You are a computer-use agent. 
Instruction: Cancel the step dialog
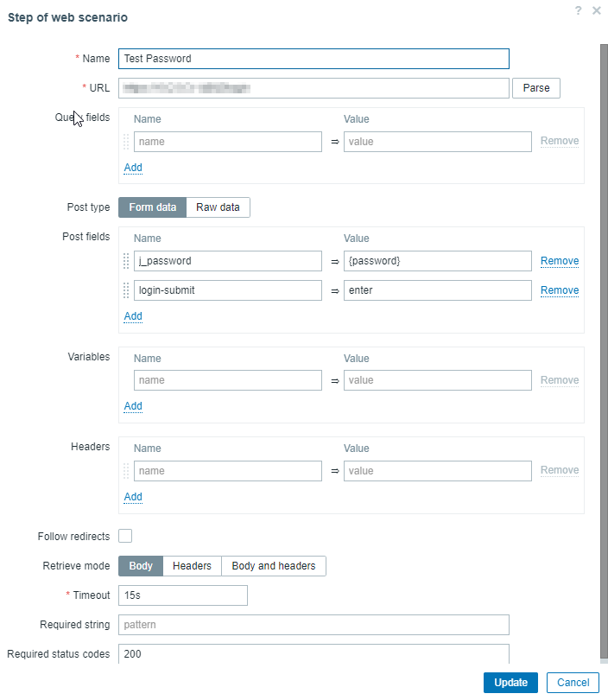(573, 683)
